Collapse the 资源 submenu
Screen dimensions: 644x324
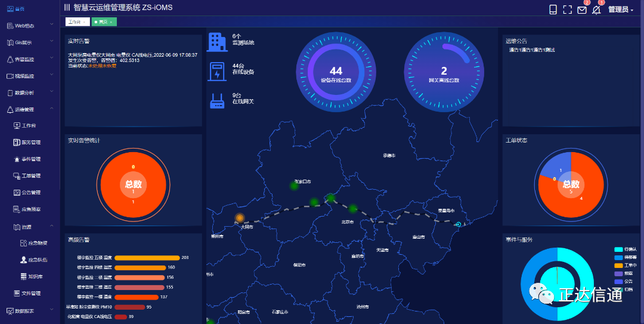point(33,227)
